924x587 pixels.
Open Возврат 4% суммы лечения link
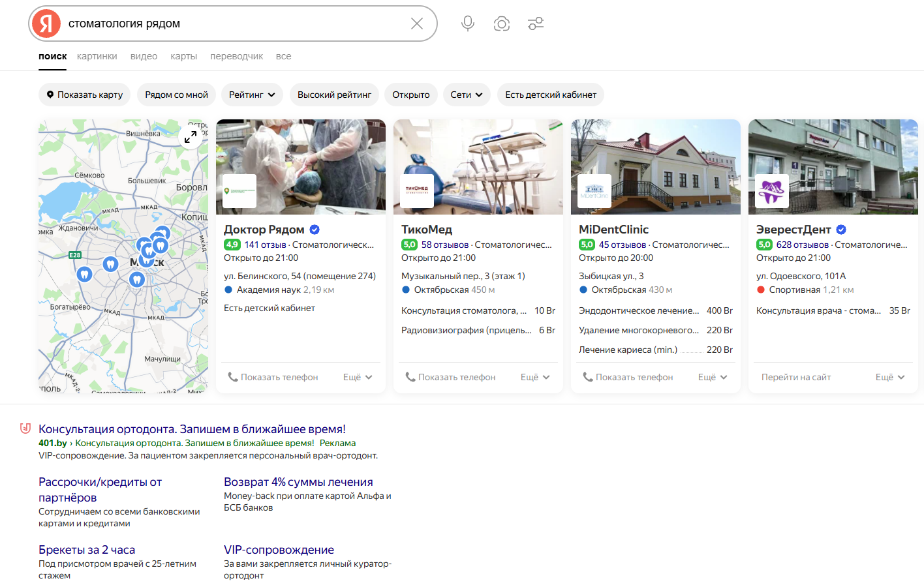[298, 482]
